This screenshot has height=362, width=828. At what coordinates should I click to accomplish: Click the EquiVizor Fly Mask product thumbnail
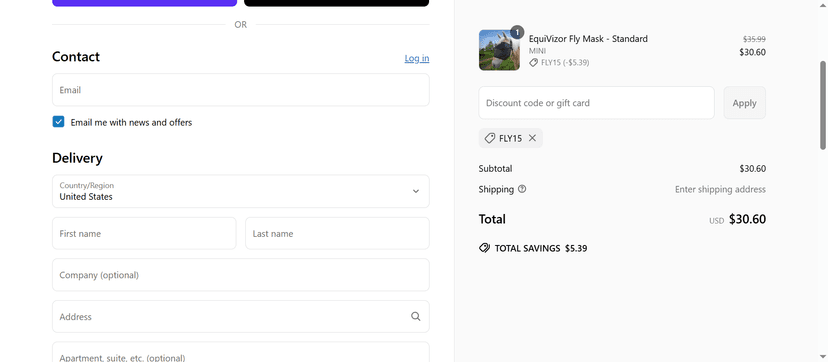tap(499, 50)
